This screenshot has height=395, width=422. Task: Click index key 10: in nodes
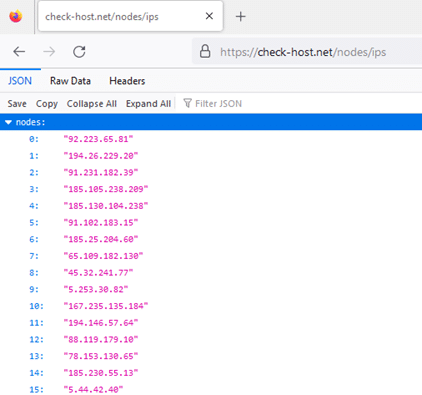click(36, 306)
